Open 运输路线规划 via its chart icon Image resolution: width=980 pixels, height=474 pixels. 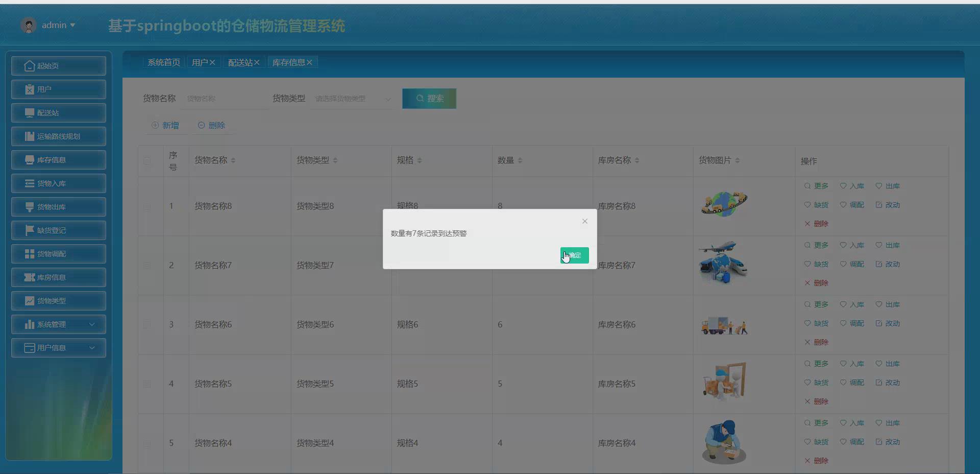tap(30, 136)
